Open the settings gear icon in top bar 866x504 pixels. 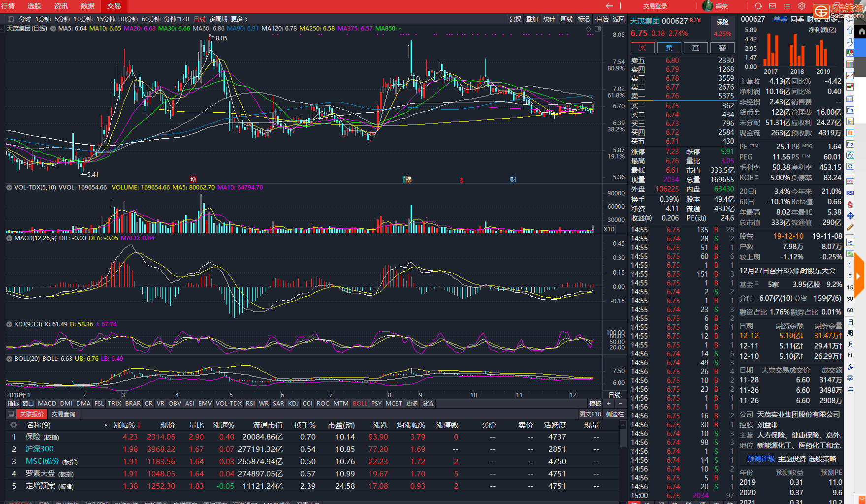[x=802, y=6]
